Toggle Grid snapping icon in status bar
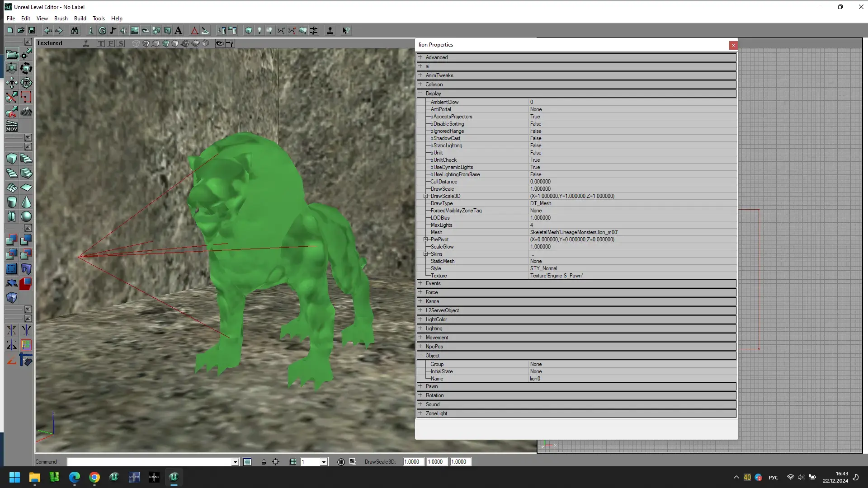868x488 pixels. click(293, 462)
